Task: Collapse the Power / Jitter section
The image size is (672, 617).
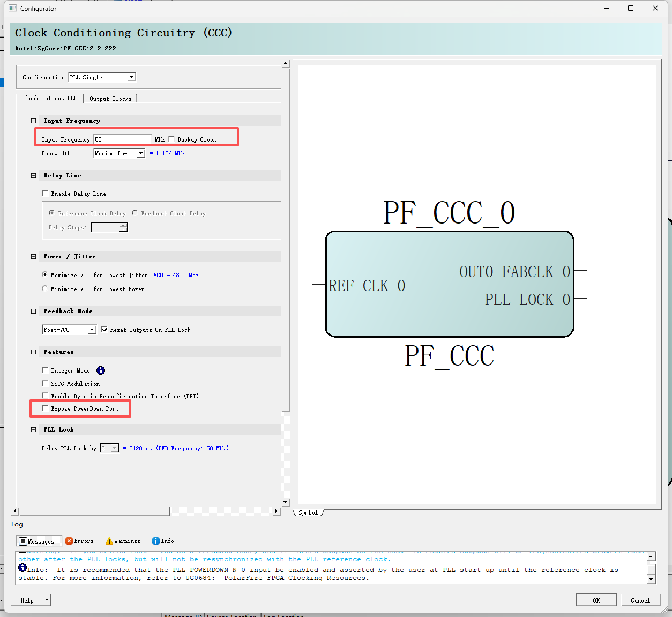Action: 33,257
